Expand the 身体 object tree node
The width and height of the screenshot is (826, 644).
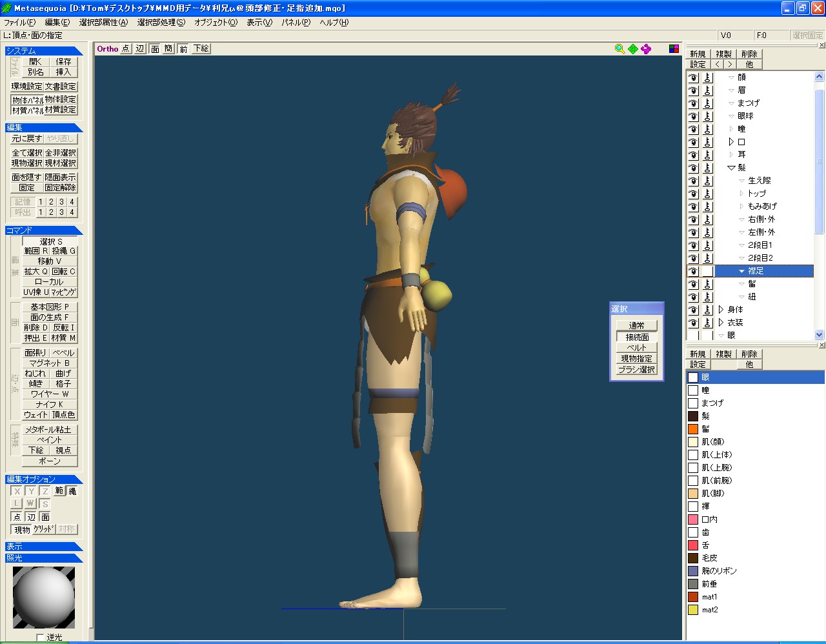721,310
